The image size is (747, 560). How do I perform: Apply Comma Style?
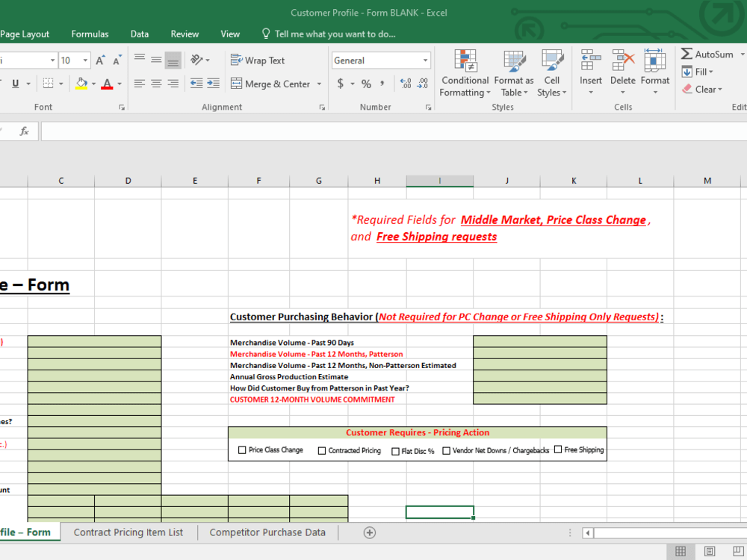(382, 84)
